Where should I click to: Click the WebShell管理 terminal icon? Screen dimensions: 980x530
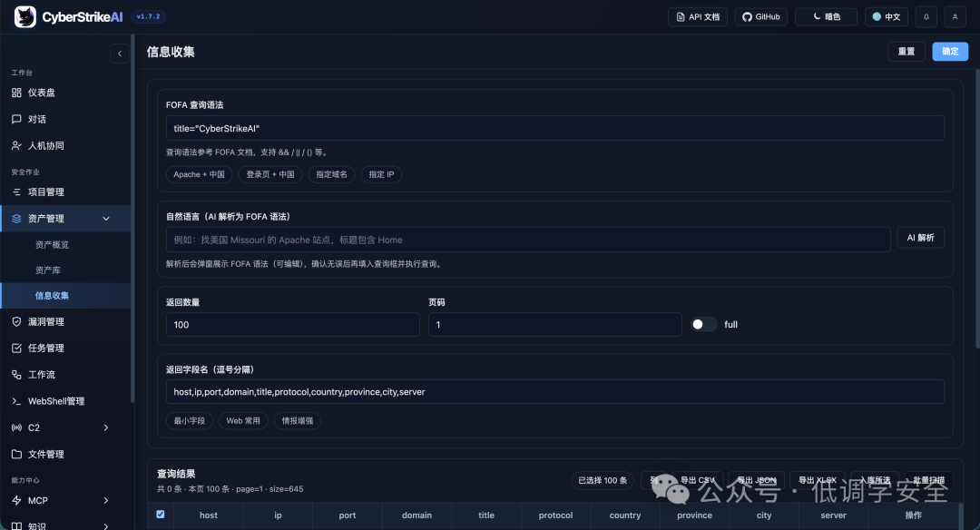click(x=16, y=401)
